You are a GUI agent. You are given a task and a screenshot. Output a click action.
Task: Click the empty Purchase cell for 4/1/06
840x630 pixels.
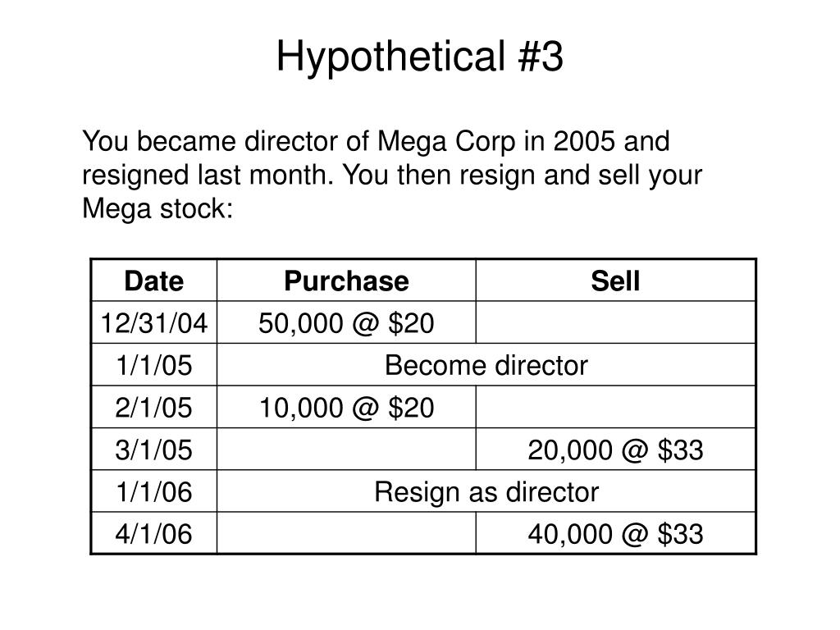(346, 533)
